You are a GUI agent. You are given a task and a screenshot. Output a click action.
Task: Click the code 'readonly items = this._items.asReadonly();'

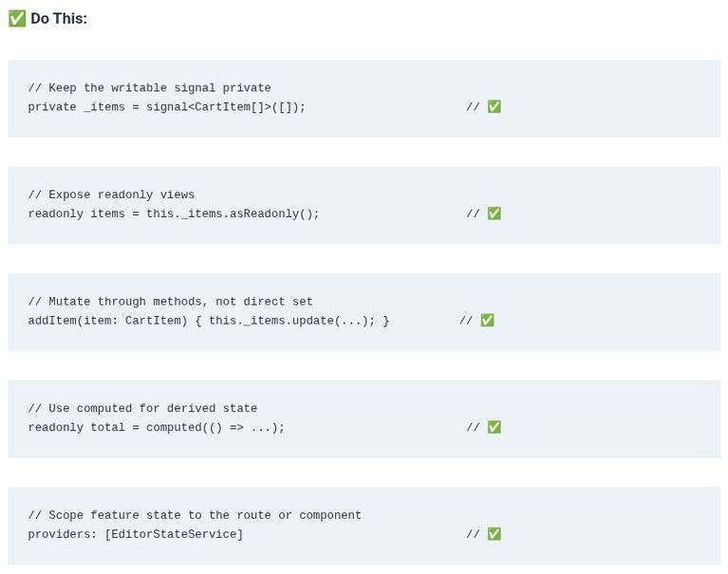pos(174,213)
